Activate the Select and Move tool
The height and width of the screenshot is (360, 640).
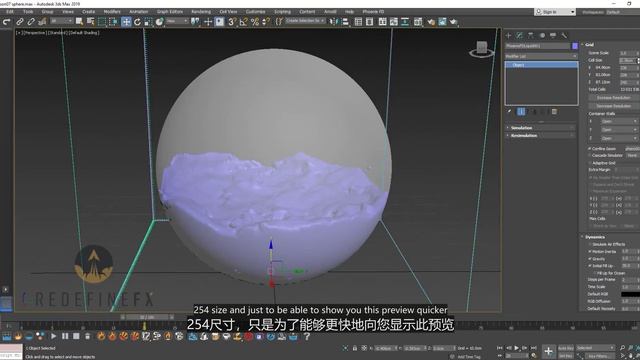(126, 22)
